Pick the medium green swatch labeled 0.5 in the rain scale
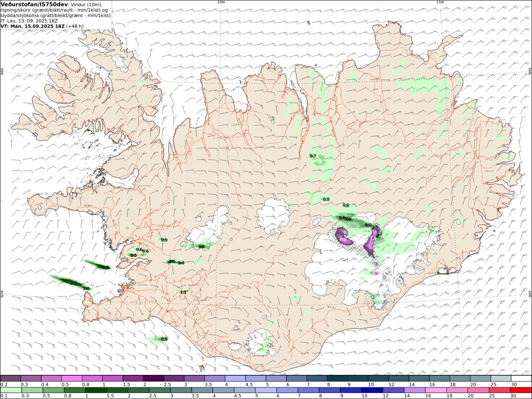The width and height of the screenshot is (532, 399). (x=53, y=390)
